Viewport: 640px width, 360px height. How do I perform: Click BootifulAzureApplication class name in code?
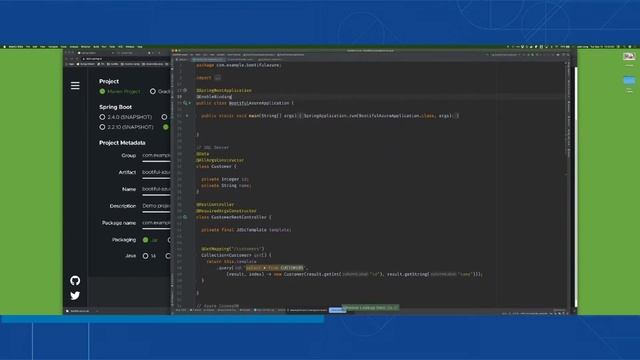[259, 103]
